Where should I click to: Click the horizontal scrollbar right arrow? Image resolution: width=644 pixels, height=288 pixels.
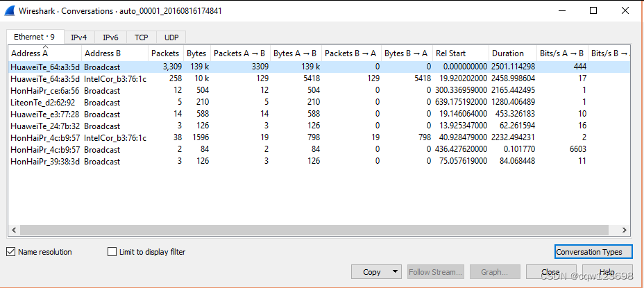point(625,230)
